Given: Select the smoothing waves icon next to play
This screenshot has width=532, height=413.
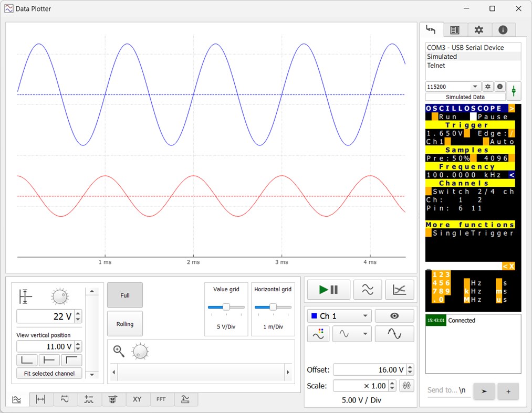Looking at the screenshot, I should pyautogui.click(x=368, y=289).
